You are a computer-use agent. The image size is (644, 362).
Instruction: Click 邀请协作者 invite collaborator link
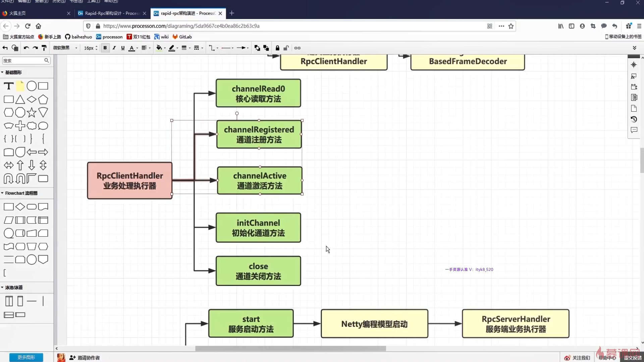[85, 358]
